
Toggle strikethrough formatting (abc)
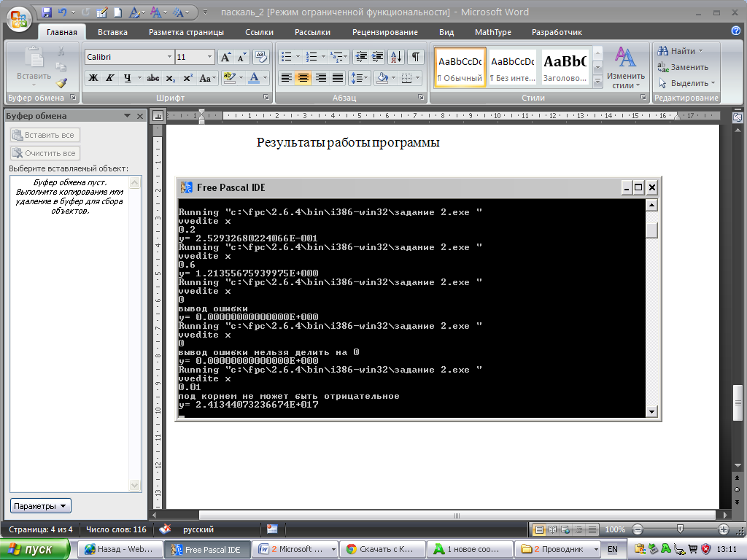pos(153,78)
